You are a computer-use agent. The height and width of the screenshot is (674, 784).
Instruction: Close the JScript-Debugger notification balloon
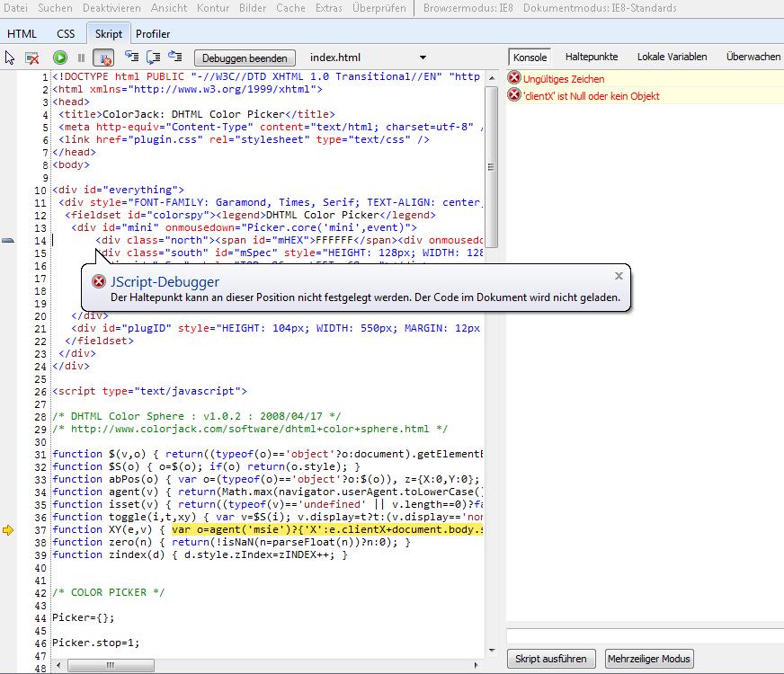tap(619, 276)
